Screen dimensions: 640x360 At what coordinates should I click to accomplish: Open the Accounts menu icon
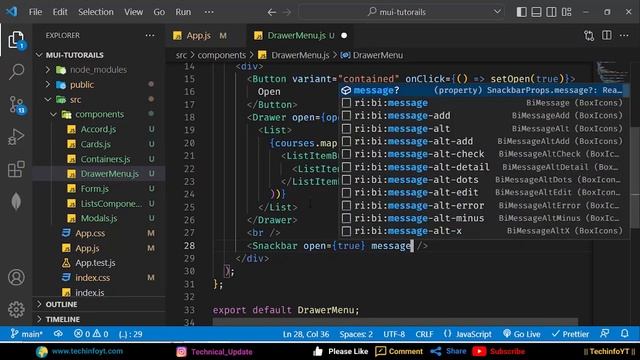[16, 277]
